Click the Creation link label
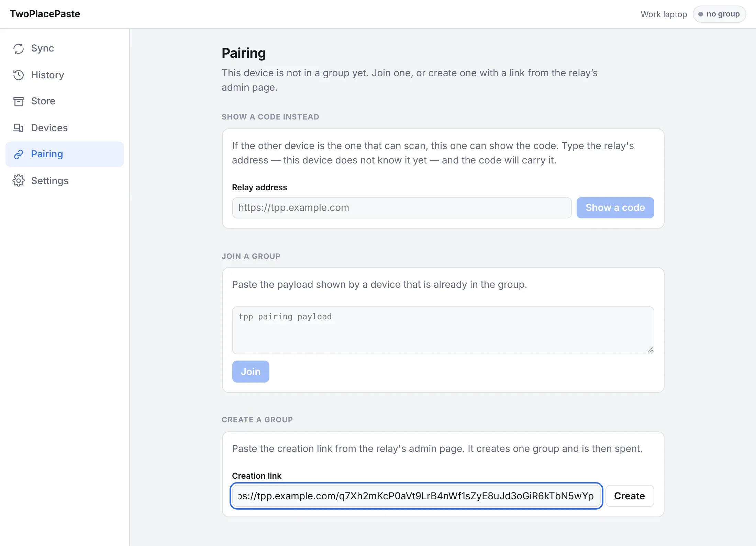This screenshot has width=756, height=546. pyautogui.click(x=257, y=476)
